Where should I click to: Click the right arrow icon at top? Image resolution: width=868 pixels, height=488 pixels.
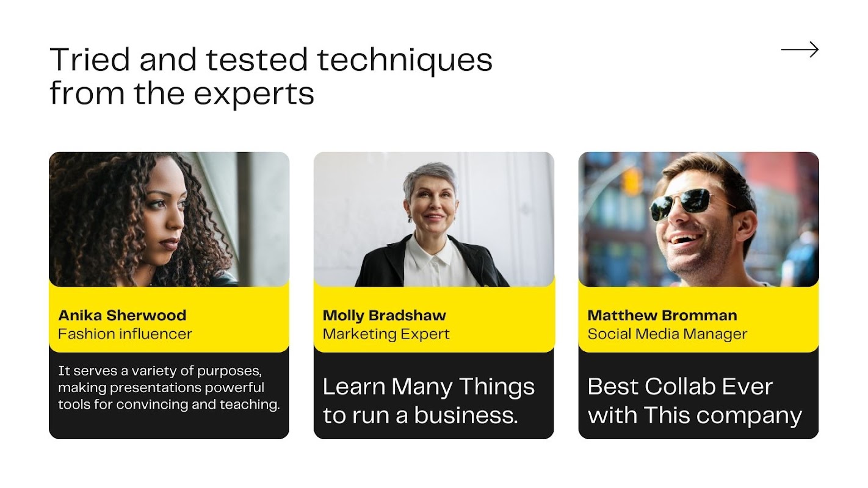800,49
